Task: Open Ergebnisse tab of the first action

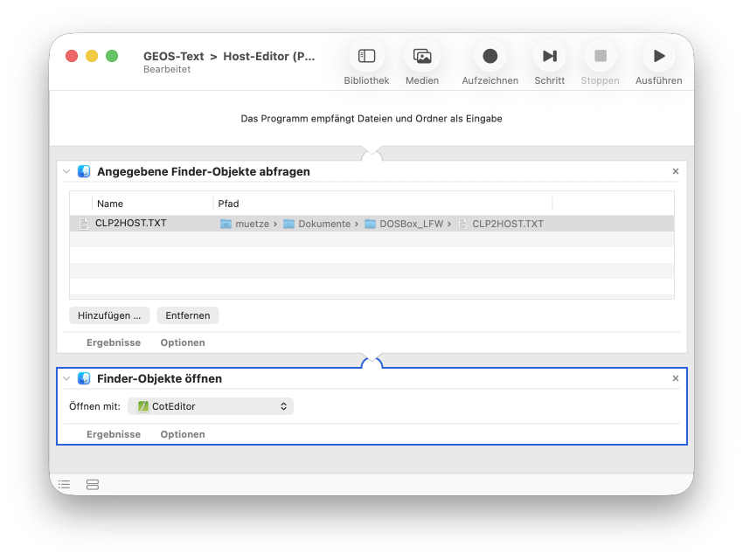Action: coord(113,343)
